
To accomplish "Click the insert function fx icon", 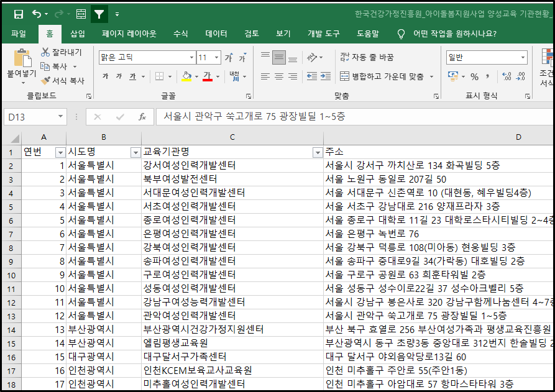I will (142, 117).
